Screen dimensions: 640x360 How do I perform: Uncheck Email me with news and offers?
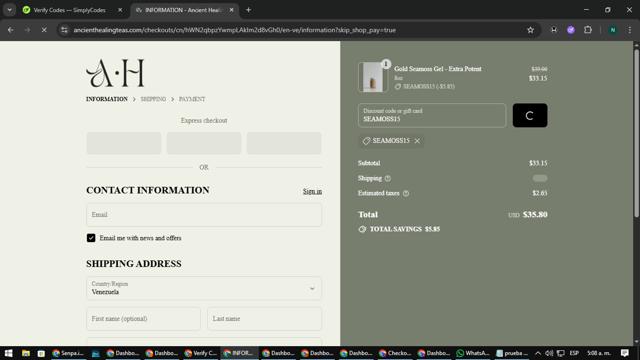coord(91,238)
